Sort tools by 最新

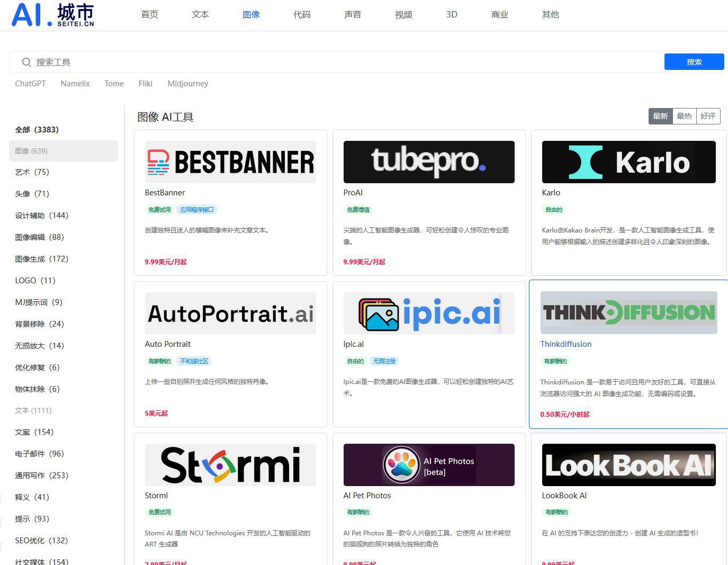(x=660, y=116)
